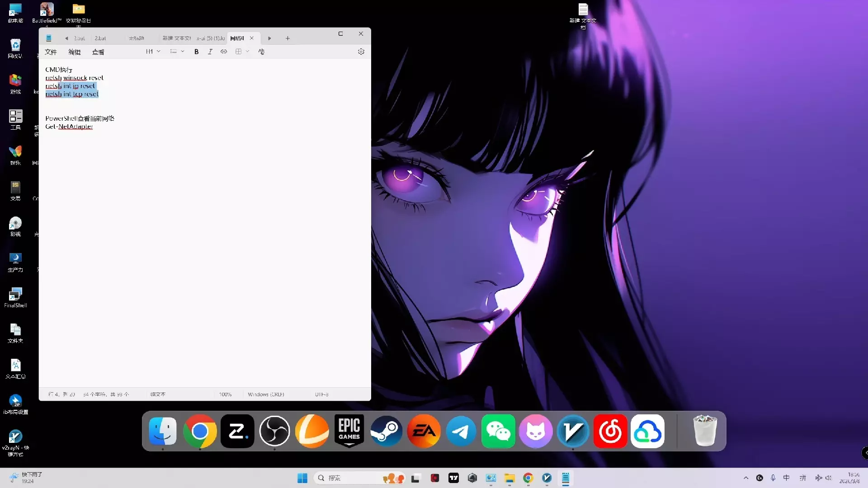Click the 'Get-NetAdapter' line
This screenshot has height=488, width=868.
click(x=69, y=127)
